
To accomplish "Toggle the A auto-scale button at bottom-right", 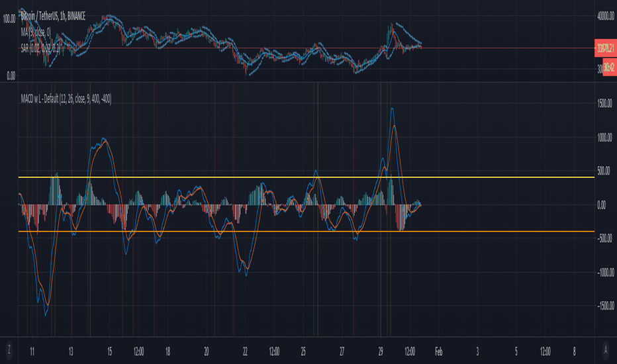I will point(606,350).
